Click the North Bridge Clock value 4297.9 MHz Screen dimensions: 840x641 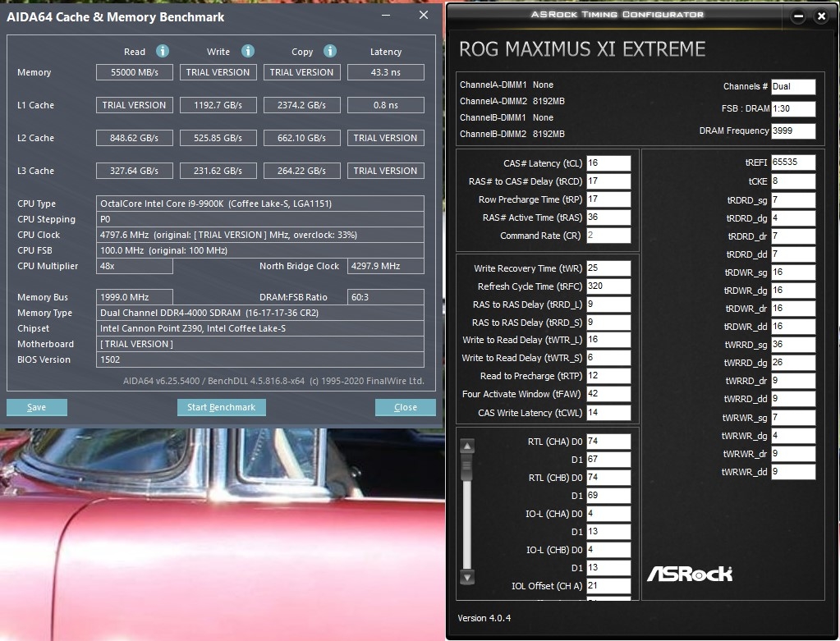click(386, 266)
